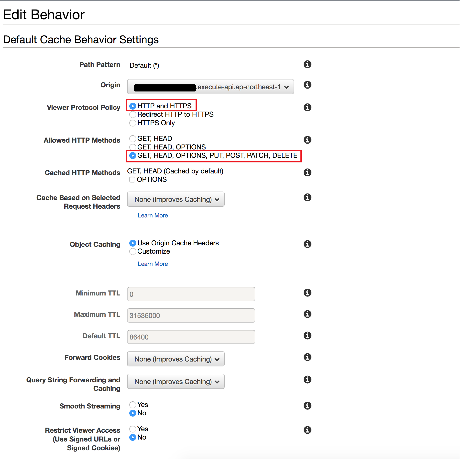Open the Origin dropdown
Image resolution: width=462 pixels, height=476 pixels.
click(x=210, y=87)
